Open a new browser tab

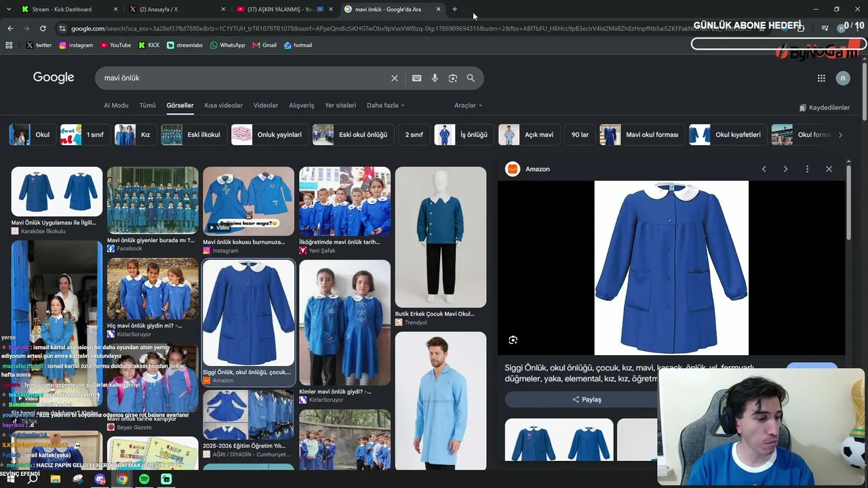(454, 9)
